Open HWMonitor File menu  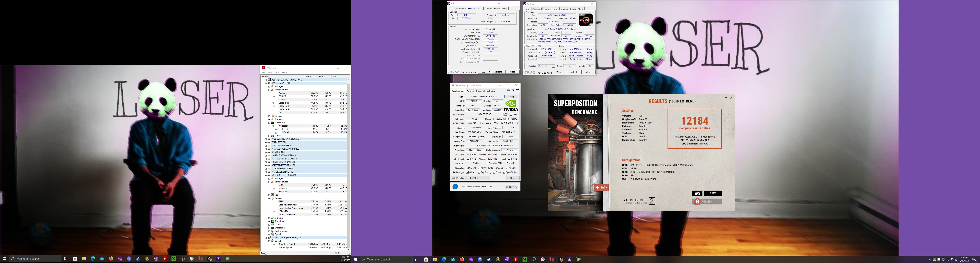click(x=263, y=73)
